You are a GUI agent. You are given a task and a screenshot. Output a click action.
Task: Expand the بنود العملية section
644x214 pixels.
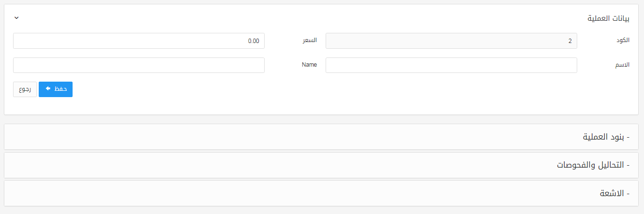(x=605, y=137)
